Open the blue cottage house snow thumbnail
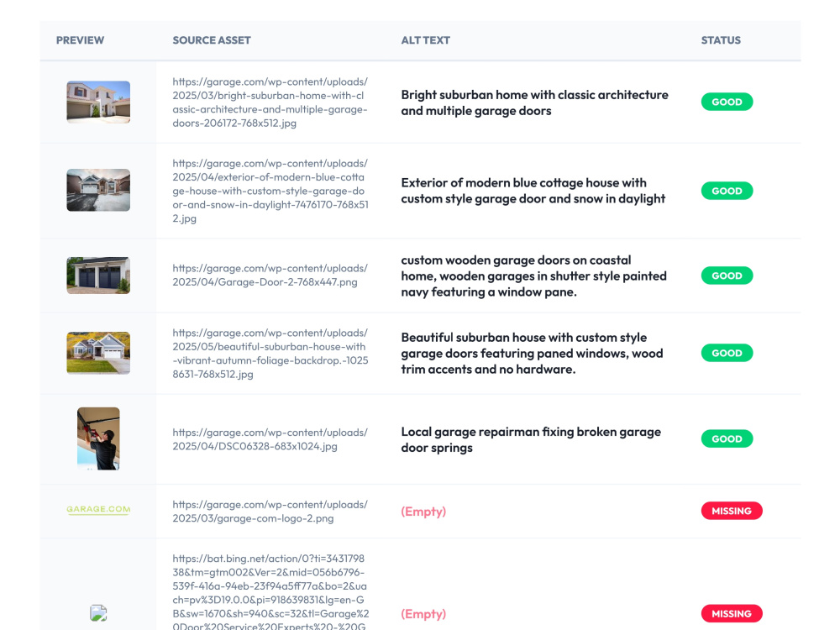Screen dimensions: 840x630 (98, 190)
